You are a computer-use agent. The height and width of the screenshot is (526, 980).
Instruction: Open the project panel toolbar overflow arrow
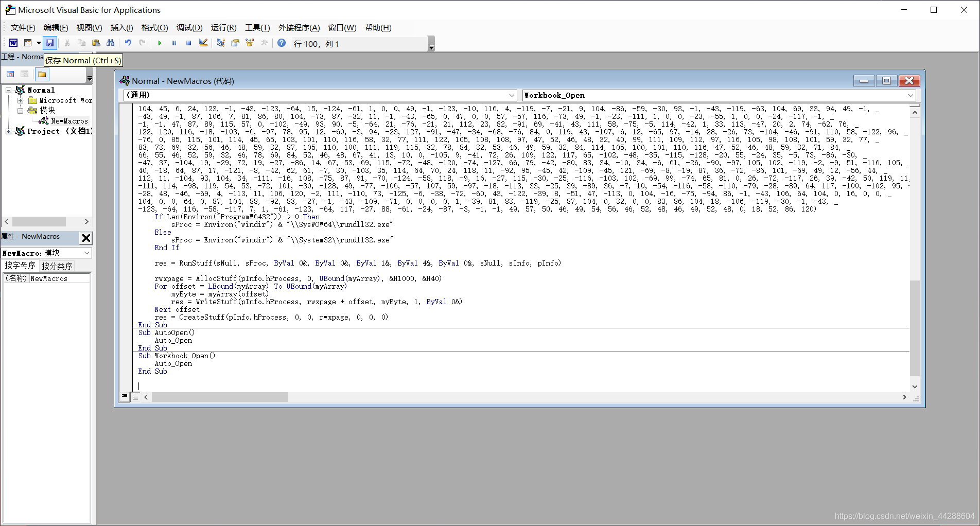tap(90, 75)
